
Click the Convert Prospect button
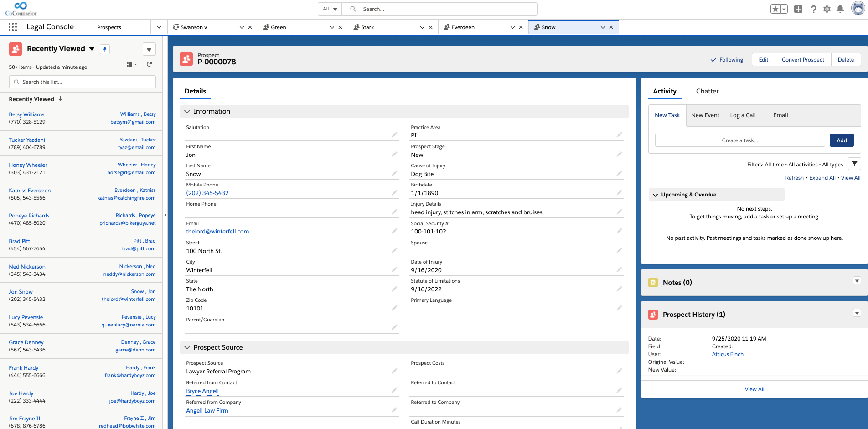(x=803, y=60)
